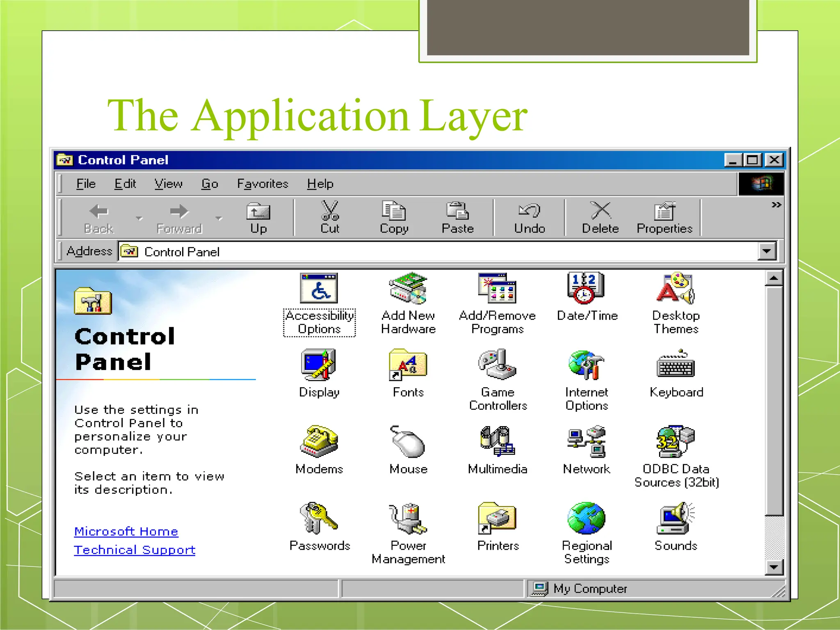Expand the Forward history dropdown arrow
Viewport: 840px width, 630px height.
219,218
